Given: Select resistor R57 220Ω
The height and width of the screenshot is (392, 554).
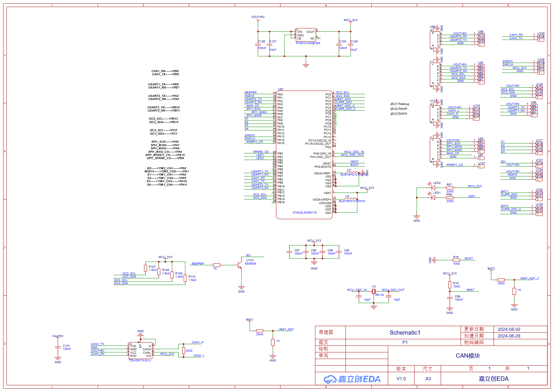Looking at the screenshot, I should click(x=450, y=188).
